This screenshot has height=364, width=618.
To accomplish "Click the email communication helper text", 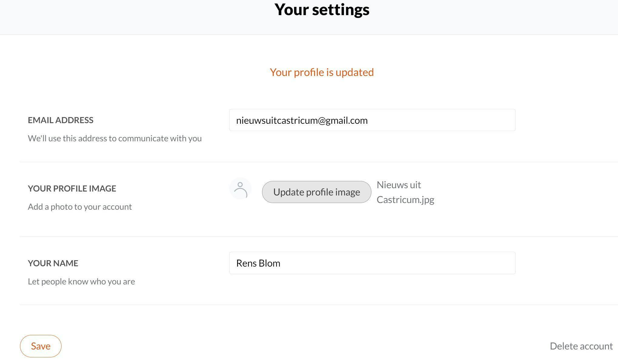I will (115, 138).
